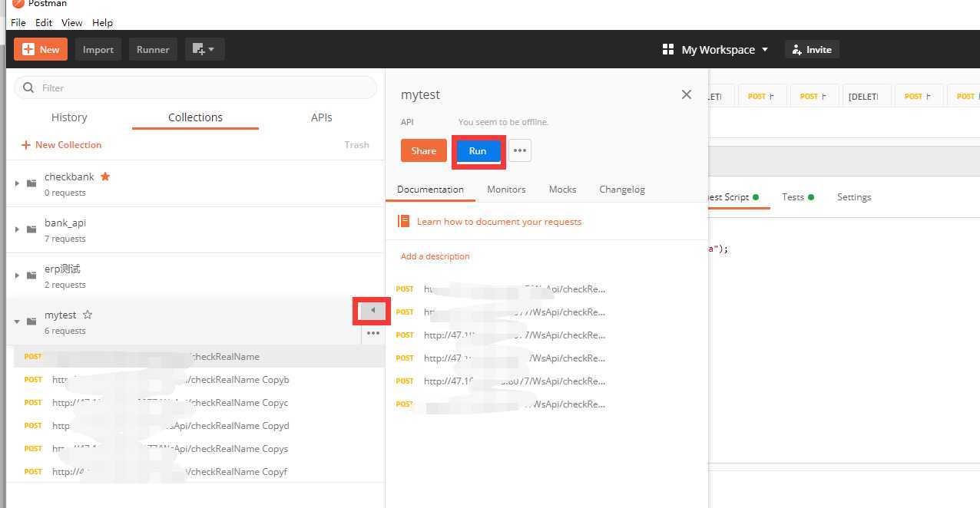Click the '0 requests' text under checkbank
980x508 pixels.
coord(65,193)
